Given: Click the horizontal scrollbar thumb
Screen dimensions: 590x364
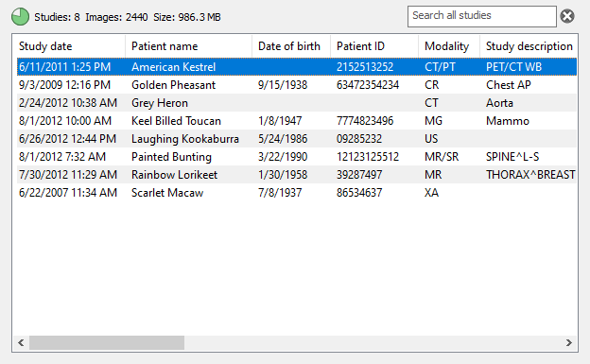Looking at the screenshot, I should (107, 342).
